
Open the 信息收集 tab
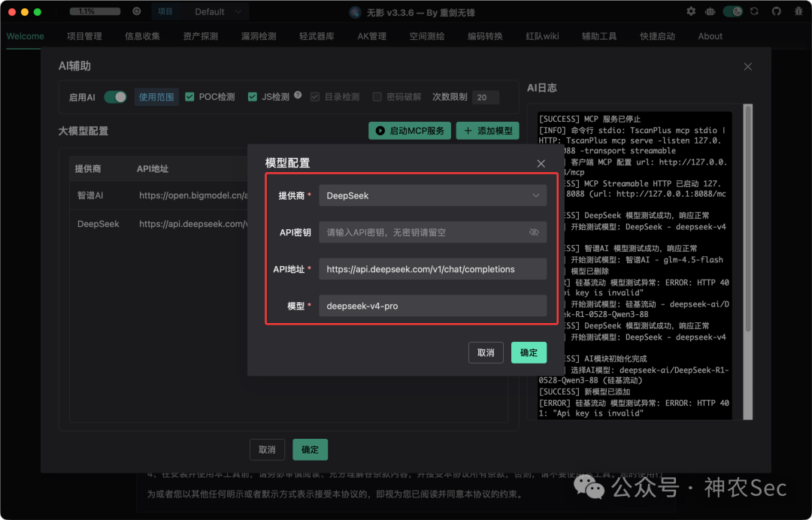coord(142,36)
